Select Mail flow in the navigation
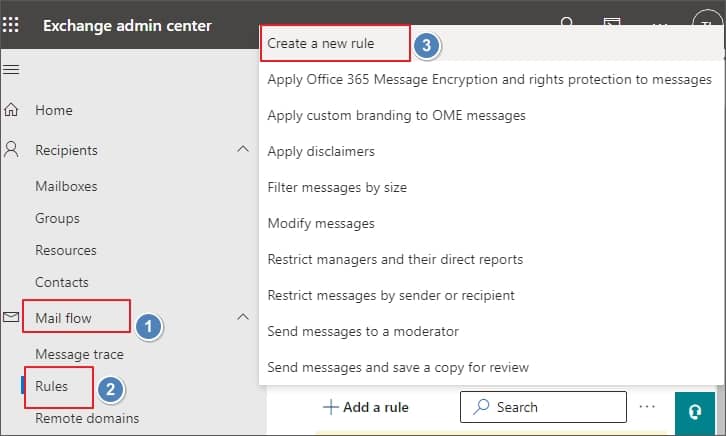The height and width of the screenshot is (436, 726). click(63, 318)
